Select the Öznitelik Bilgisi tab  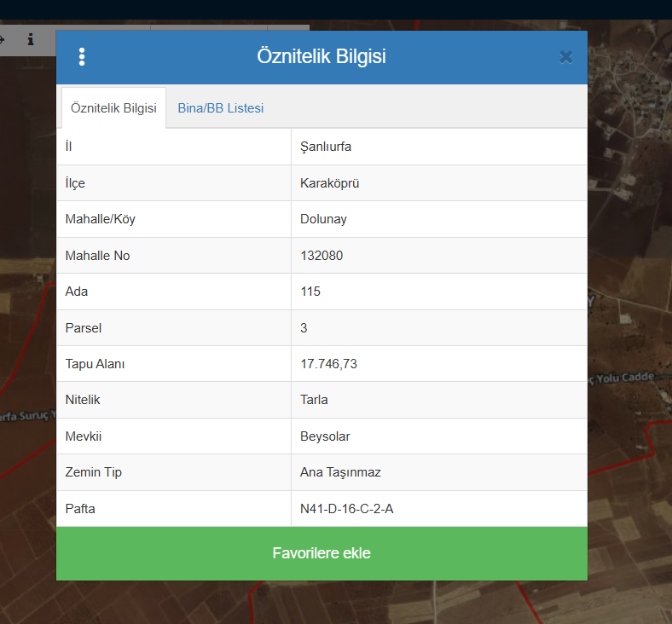click(x=113, y=108)
